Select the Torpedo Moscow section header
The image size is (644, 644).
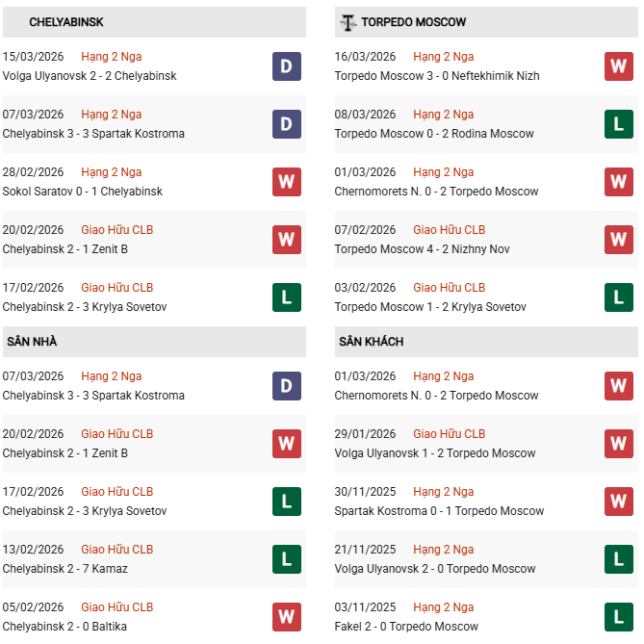(x=414, y=22)
